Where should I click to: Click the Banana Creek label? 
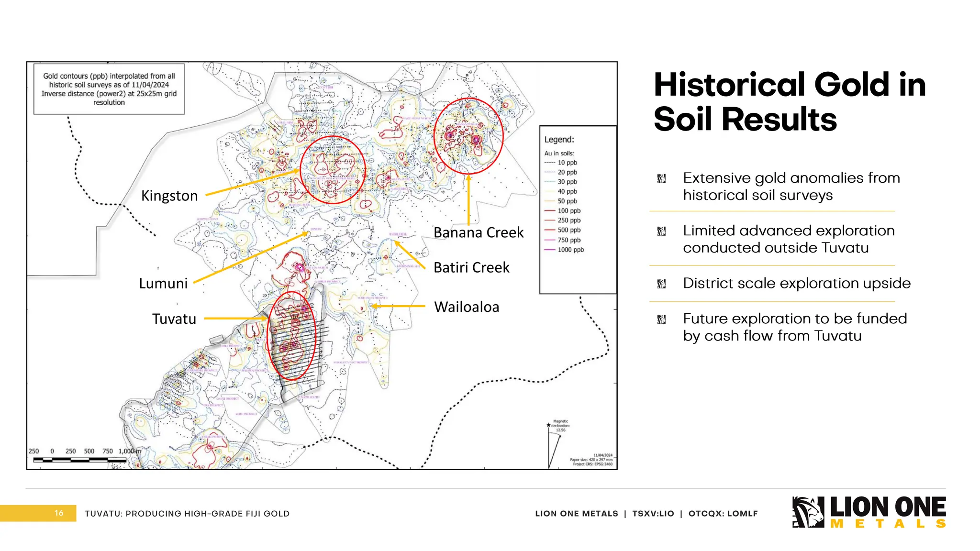pyautogui.click(x=479, y=232)
